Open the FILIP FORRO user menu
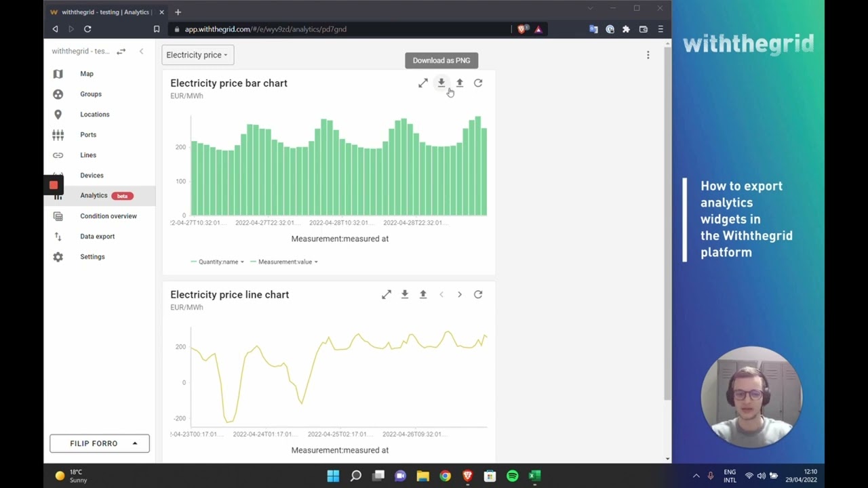 100,443
